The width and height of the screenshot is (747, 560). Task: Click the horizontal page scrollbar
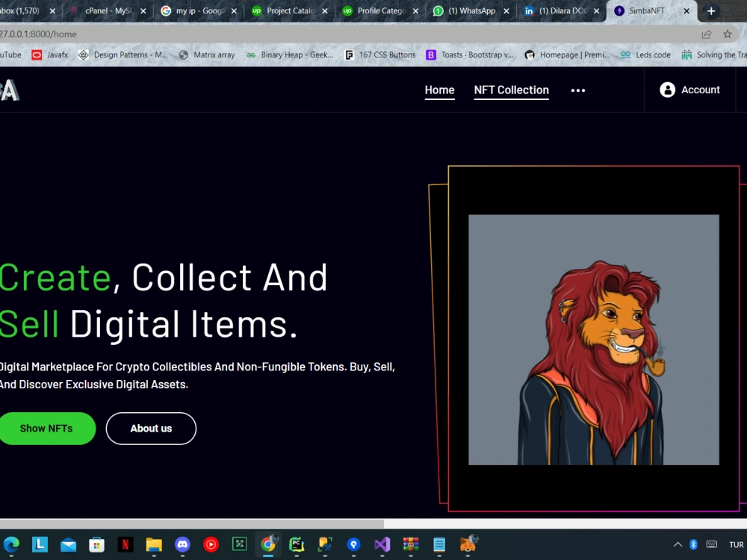[190, 524]
